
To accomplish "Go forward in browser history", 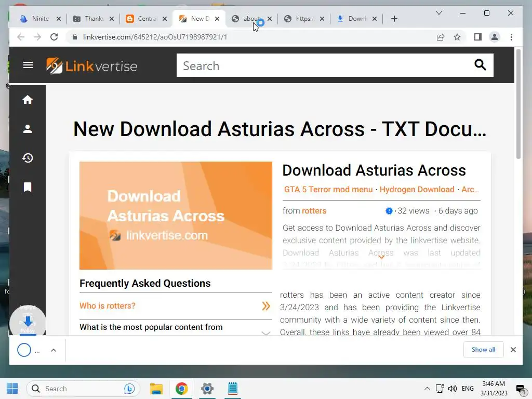I will tap(37, 37).
